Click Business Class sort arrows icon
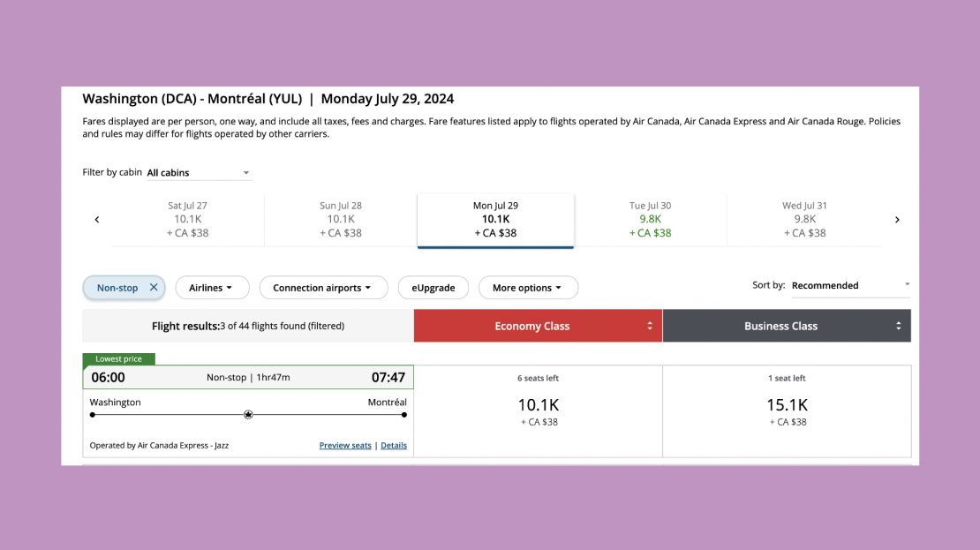This screenshot has height=550, width=980. [898, 326]
